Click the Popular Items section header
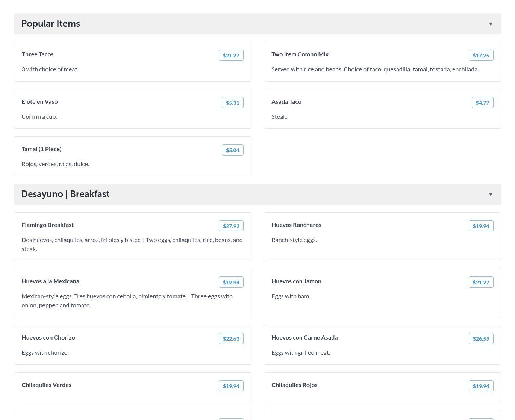 (51, 24)
